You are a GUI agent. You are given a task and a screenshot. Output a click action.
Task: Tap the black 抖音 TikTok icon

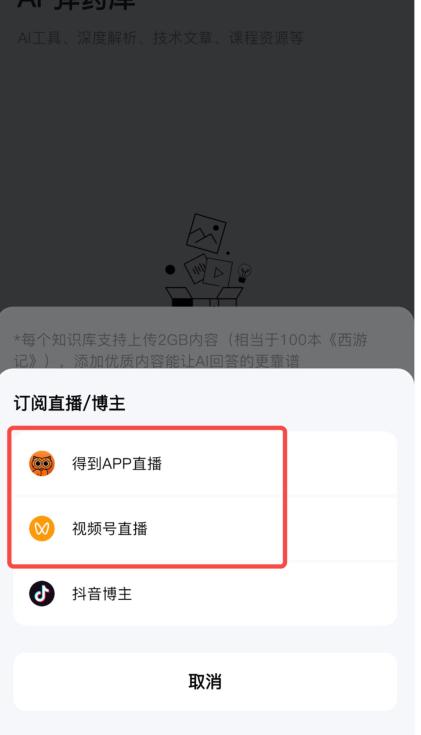pos(42,593)
